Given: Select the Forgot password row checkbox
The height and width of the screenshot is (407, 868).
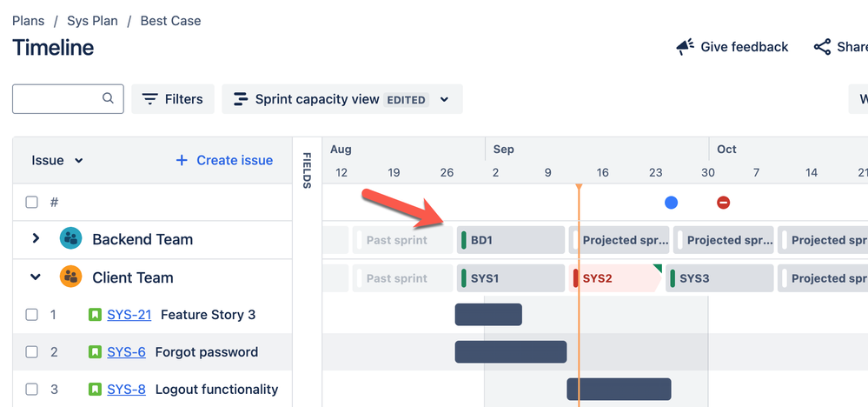Looking at the screenshot, I should click(x=32, y=352).
